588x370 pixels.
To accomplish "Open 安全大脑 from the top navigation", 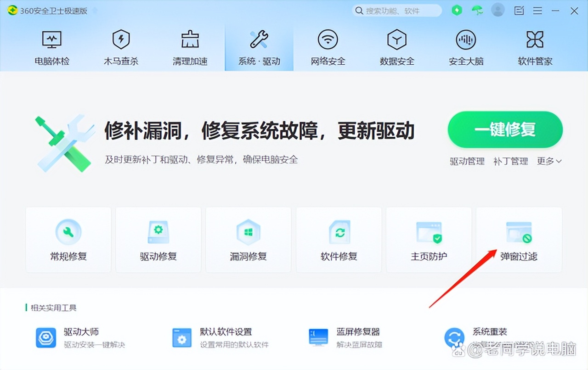I will (x=466, y=48).
